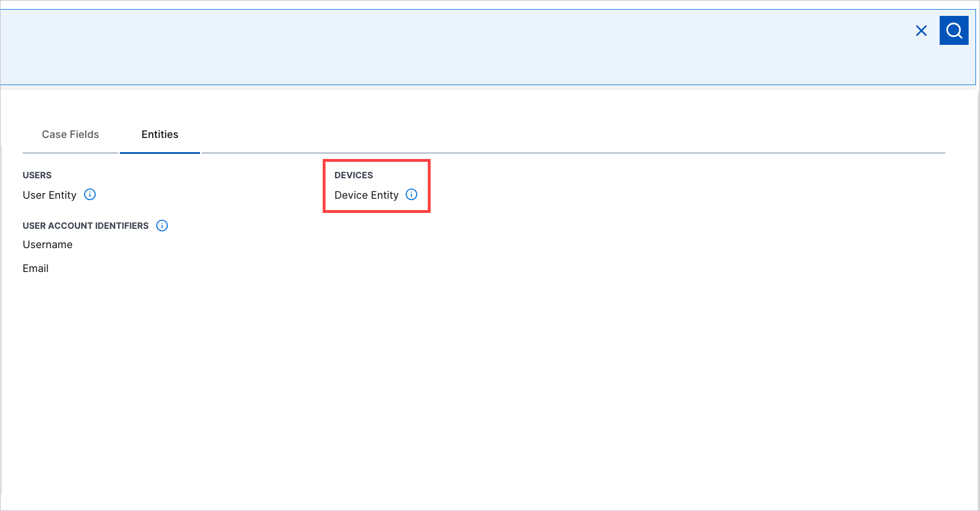Clear the search with the X icon
The width and height of the screenshot is (980, 511).
point(921,31)
